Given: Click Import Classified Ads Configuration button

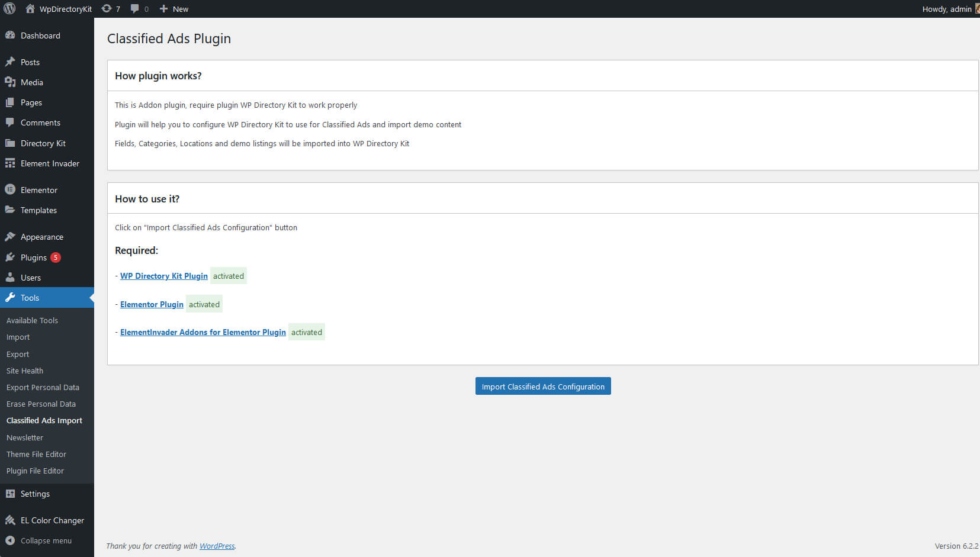Looking at the screenshot, I should pyautogui.click(x=543, y=386).
